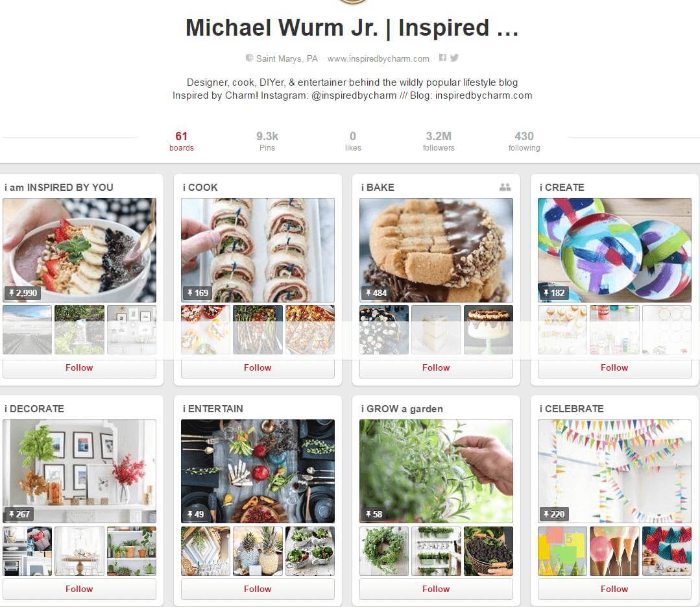700x607 pixels.
Task: Open the Facebook icon next to website link
Action: point(442,58)
